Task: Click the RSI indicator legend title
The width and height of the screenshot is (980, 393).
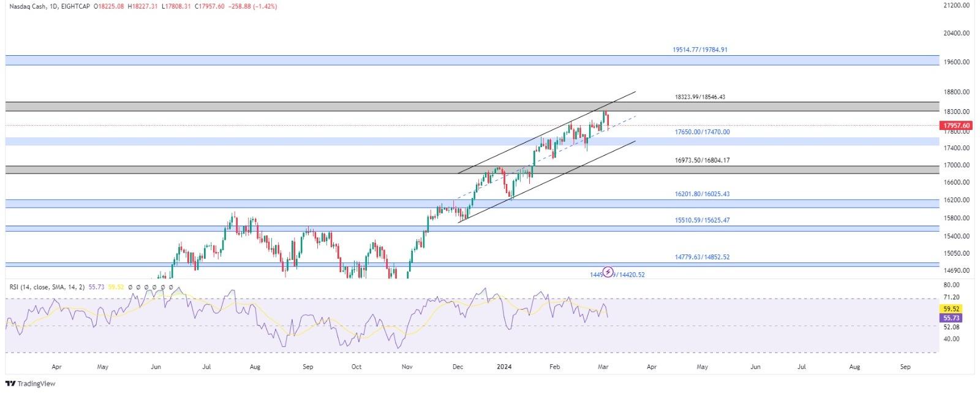Action: pyautogui.click(x=47, y=286)
